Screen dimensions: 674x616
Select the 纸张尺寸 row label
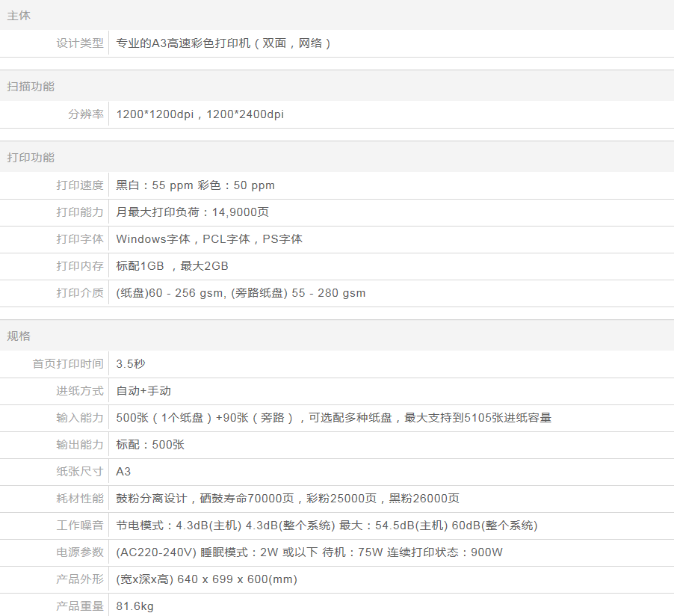coord(80,472)
